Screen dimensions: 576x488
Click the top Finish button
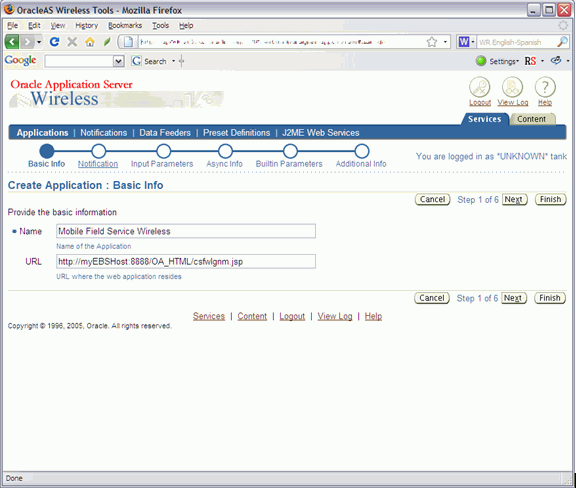(550, 200)
